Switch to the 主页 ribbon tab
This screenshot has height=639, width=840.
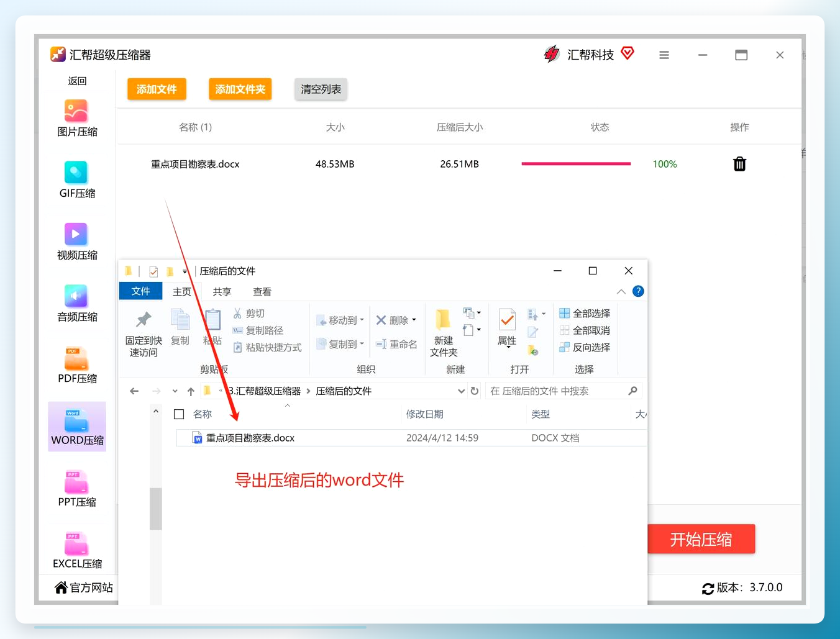pyautogui.click(x=182, y=292)
